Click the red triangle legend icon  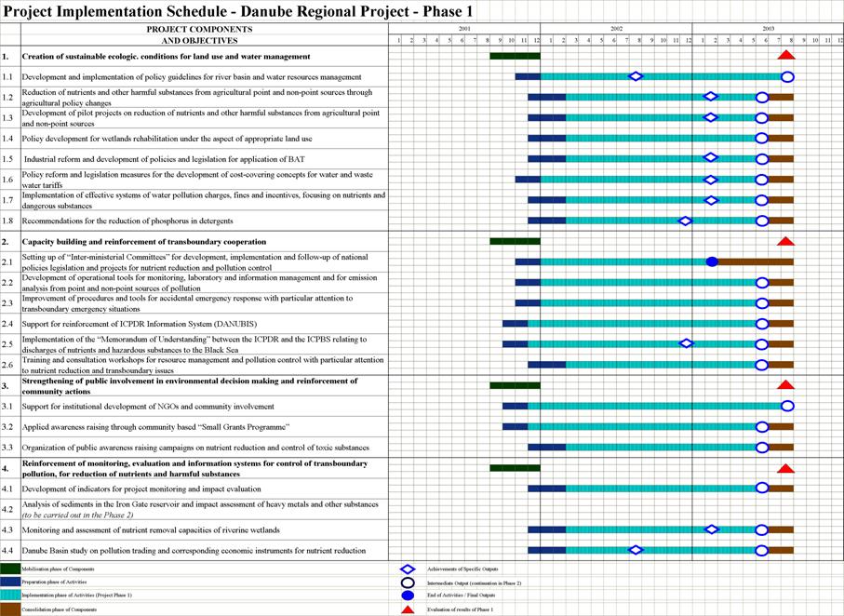pos(407,609)
